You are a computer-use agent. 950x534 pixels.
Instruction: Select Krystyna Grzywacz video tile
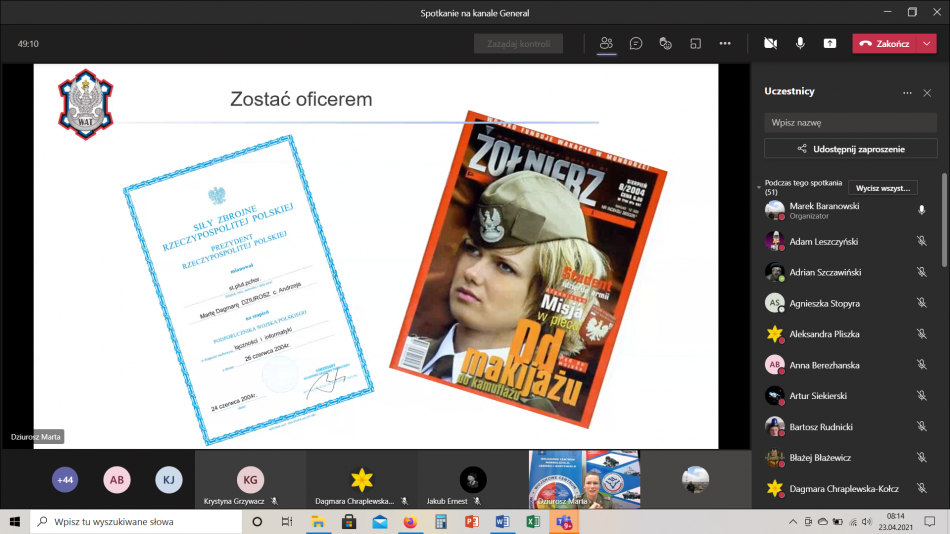250,479
